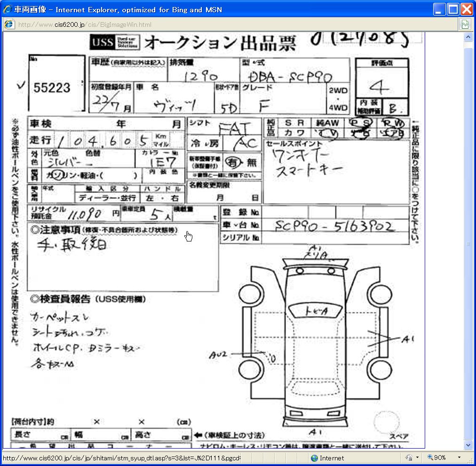Click the Internet zone globe icon

[x=314, y=458]
